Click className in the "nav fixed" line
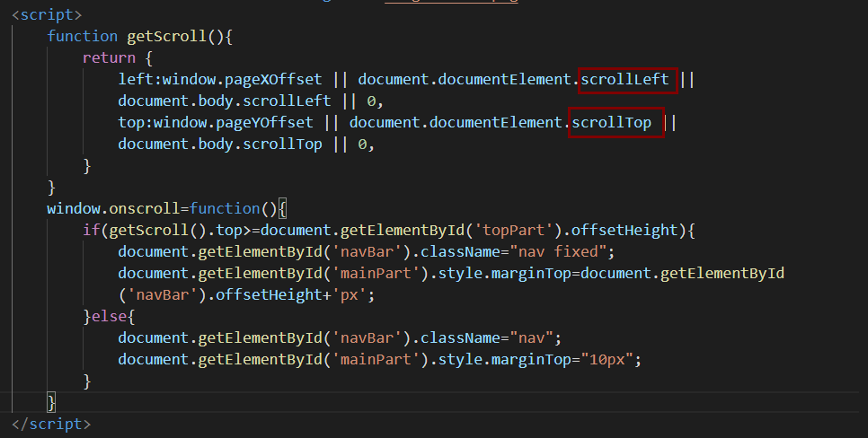The image size is (868, 438). click(x=461, y=252)
